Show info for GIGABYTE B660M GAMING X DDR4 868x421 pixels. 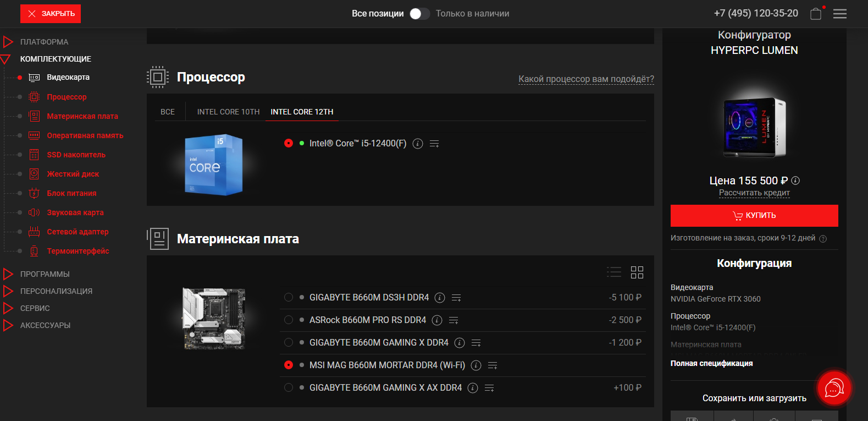[460, 343]
